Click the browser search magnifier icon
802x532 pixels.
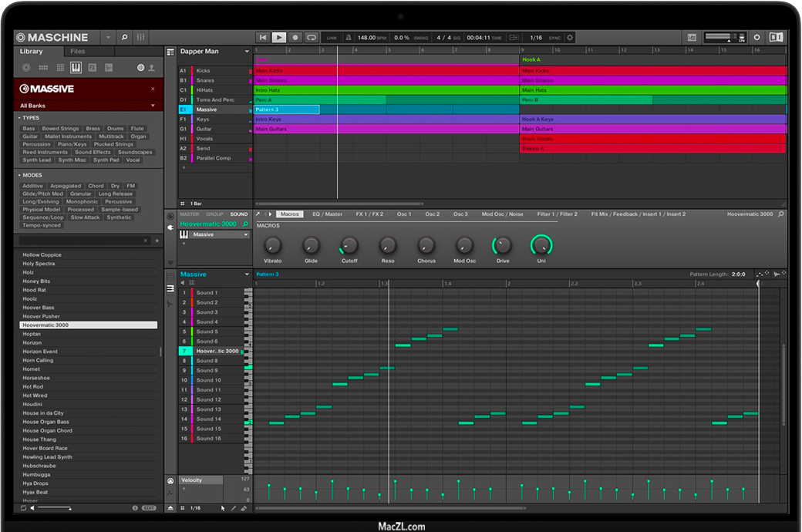pos(124,37)
